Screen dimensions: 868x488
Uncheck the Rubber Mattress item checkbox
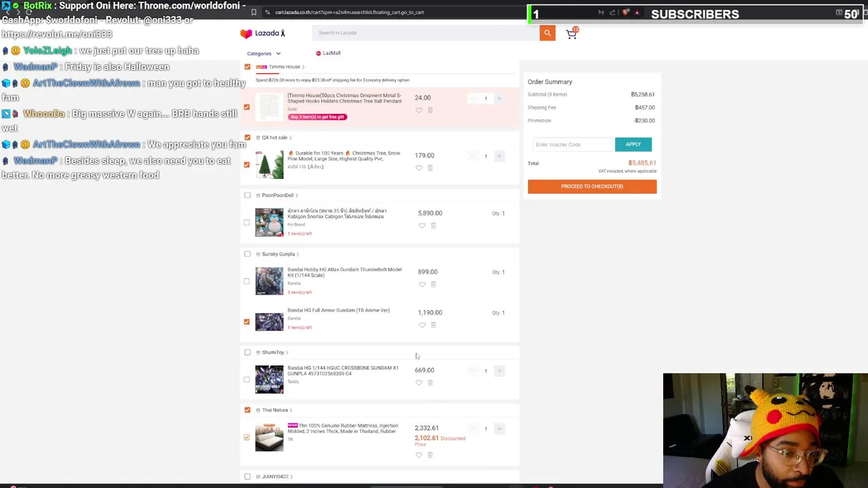(247, 437)
